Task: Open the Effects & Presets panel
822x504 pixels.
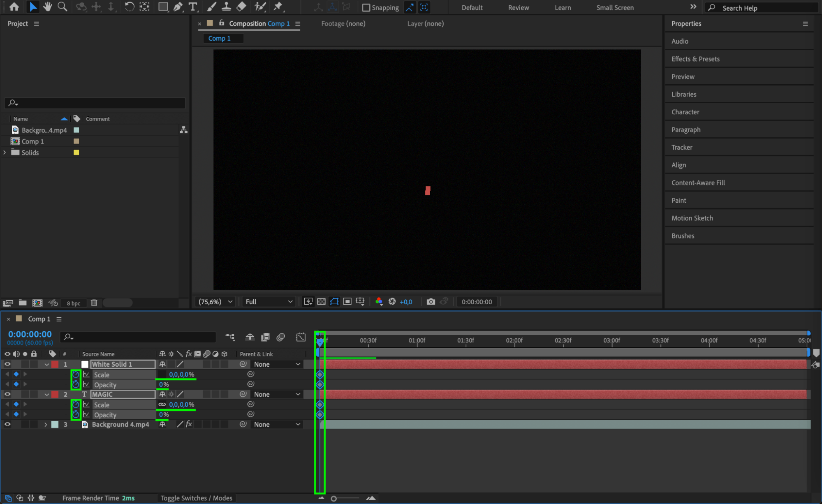Action: 695,59
